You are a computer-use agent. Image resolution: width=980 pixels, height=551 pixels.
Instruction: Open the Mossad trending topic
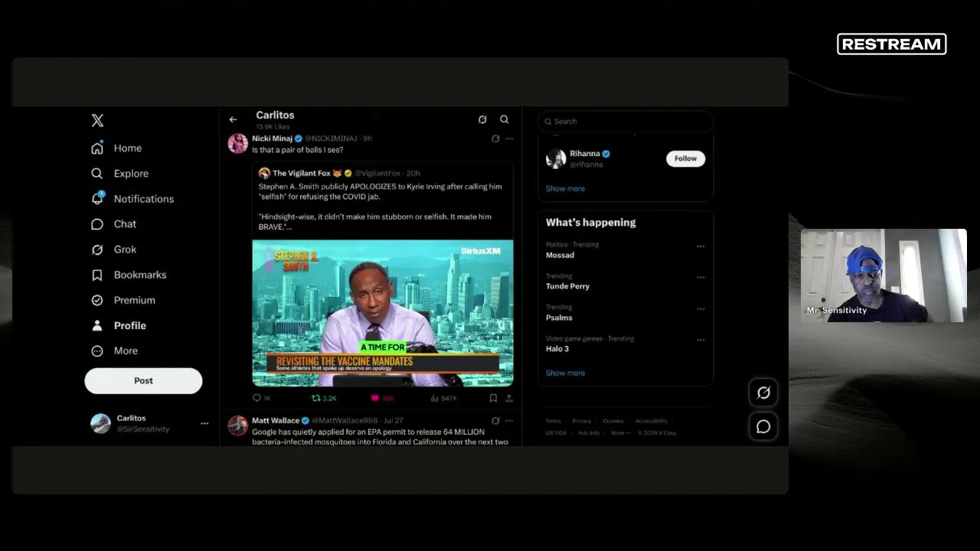[560, 255]
